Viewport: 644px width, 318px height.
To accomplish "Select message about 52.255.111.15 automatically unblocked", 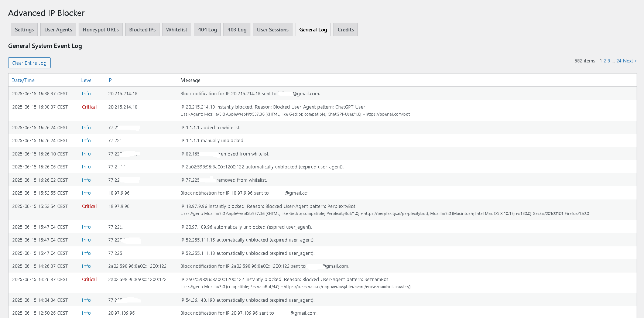I will pos(247,240).
